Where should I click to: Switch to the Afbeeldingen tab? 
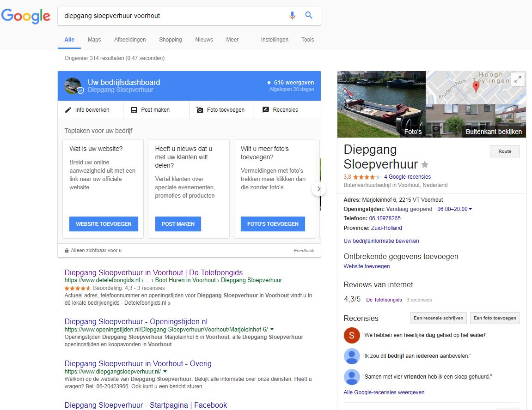(130, 40)
